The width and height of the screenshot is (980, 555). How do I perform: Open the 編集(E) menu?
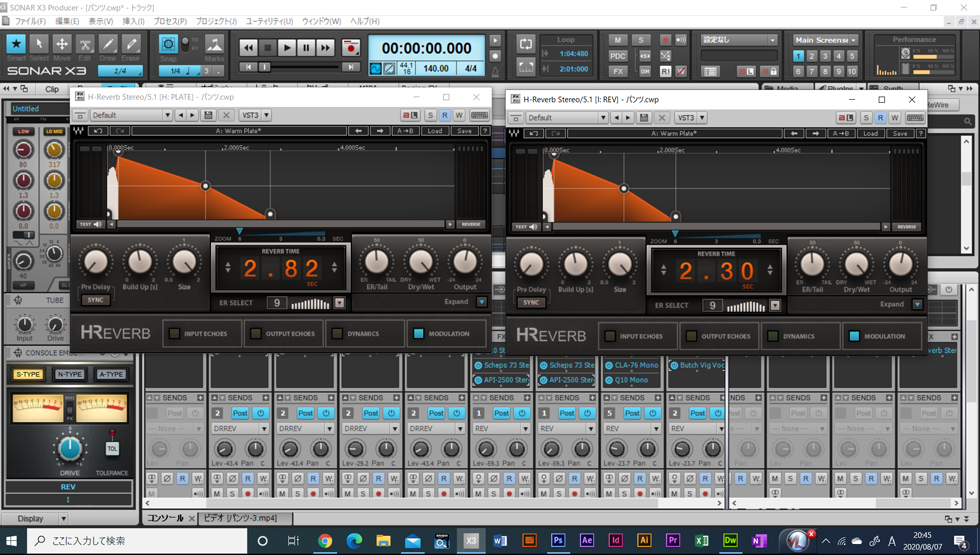pyautogui.click(x=68, y=21)
